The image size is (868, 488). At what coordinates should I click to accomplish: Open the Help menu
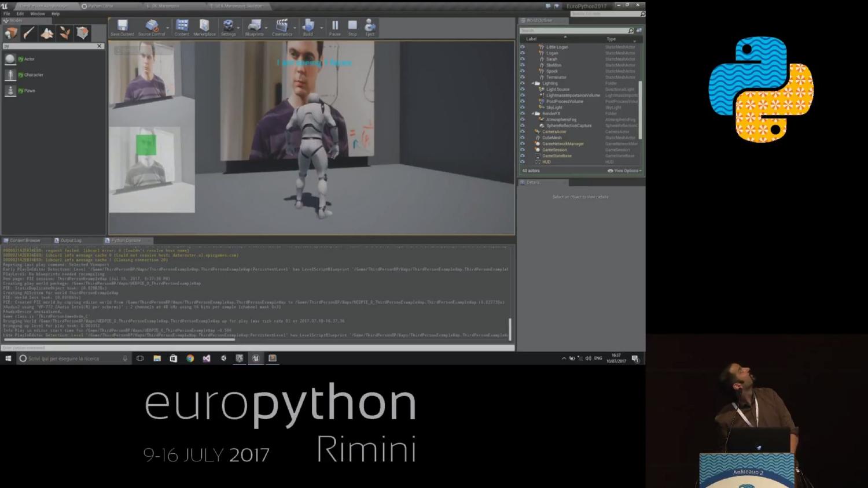[x=56, y=13]
